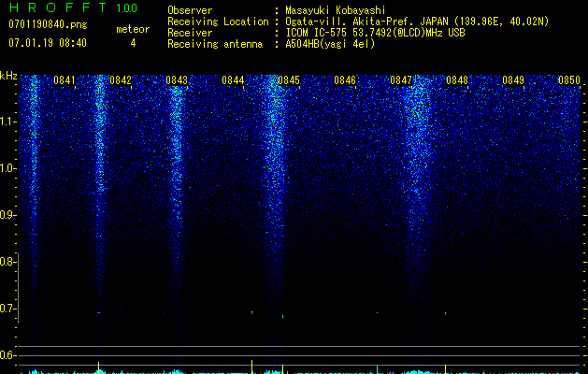Viewport: 588px width, 374px height.
Task: Click observer name Masayuki Kobayashi
Action: pos(336,10)
